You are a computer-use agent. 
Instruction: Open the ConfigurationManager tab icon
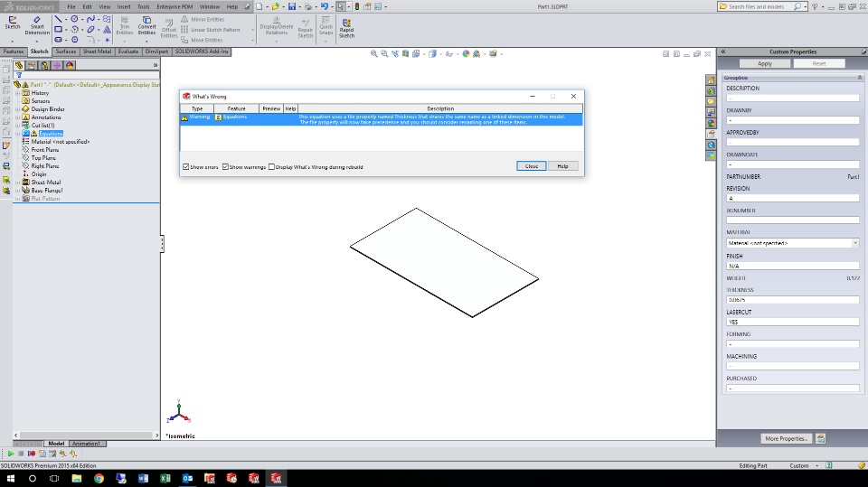(x=44, y=65)
